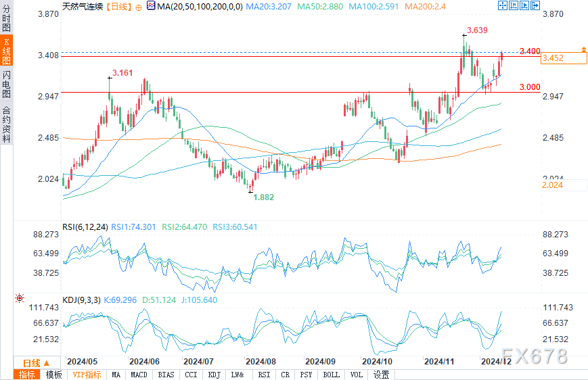
Task: Toggle the BOLL indicator
Action: click(331, 375)
